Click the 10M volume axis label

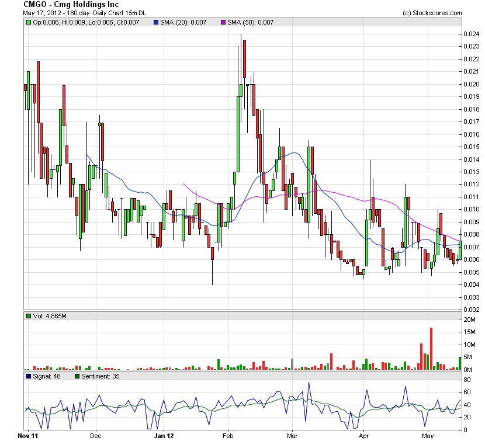tap(470, 345)
